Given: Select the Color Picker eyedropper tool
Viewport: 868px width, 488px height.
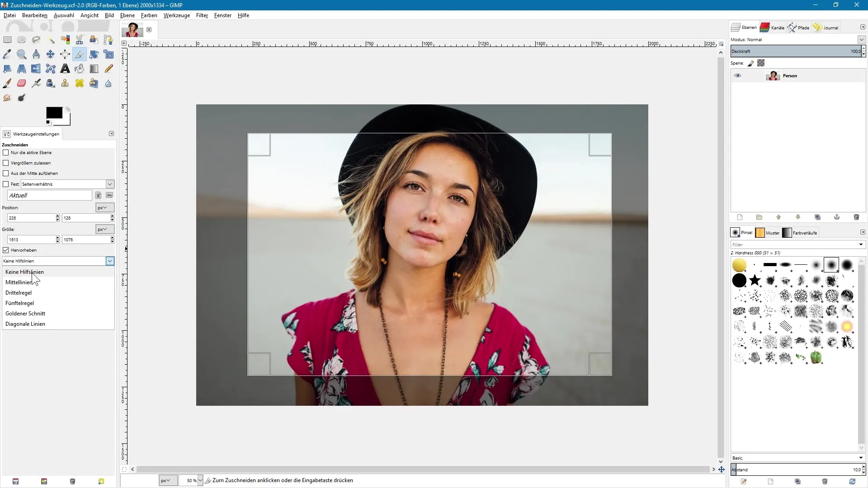Looking at the screenshot, I should click(7, 54).
